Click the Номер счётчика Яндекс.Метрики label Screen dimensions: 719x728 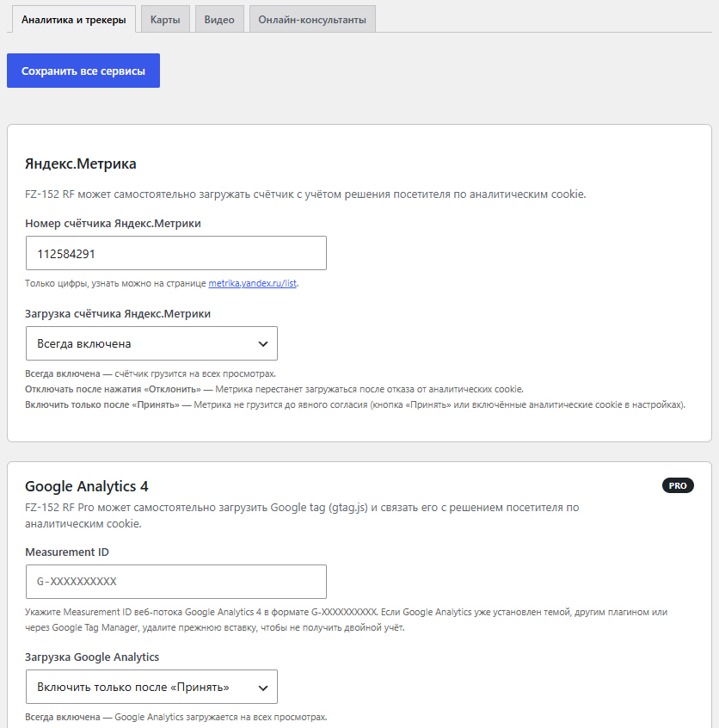coord(113,224)
